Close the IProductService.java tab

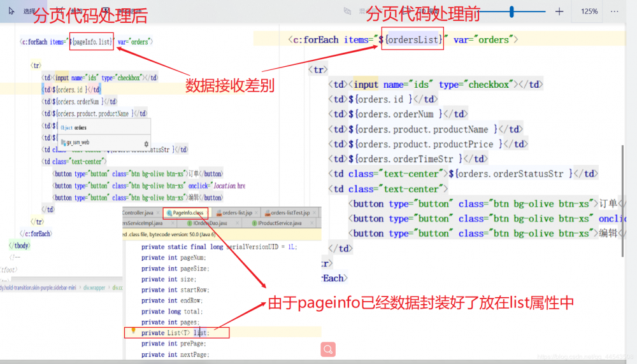tap(312, 223)
